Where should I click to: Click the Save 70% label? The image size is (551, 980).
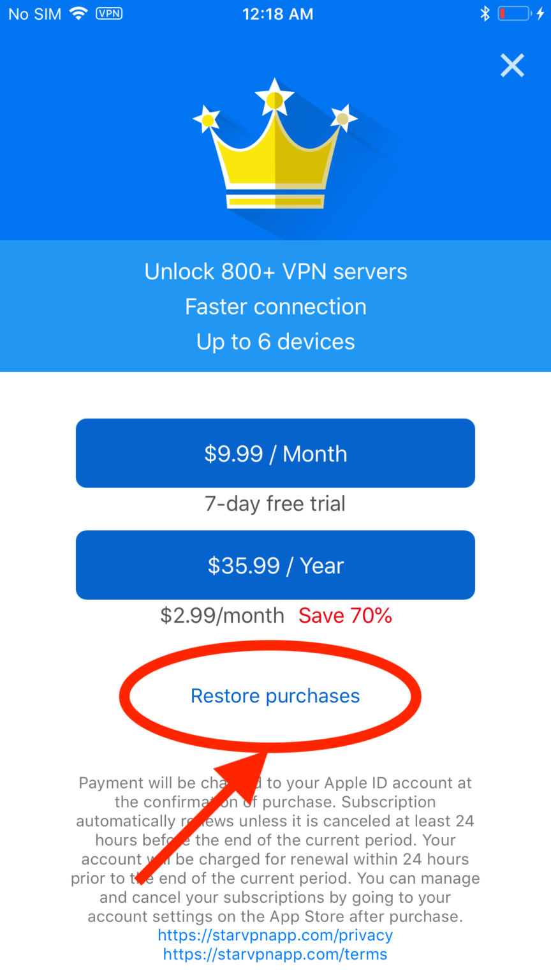tap(345, 615)
